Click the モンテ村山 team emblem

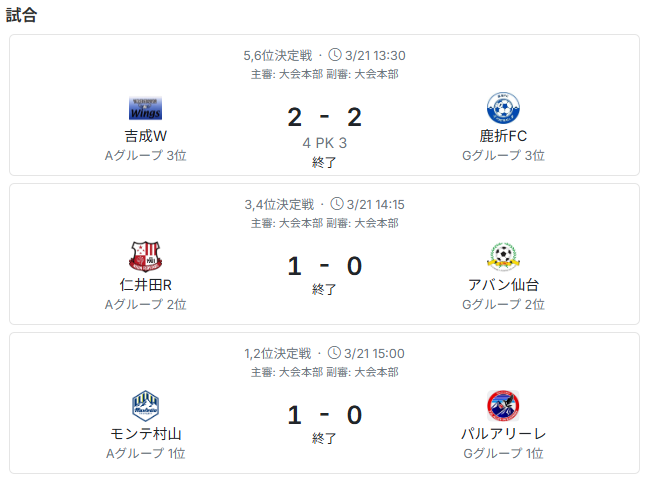[145, 405]
